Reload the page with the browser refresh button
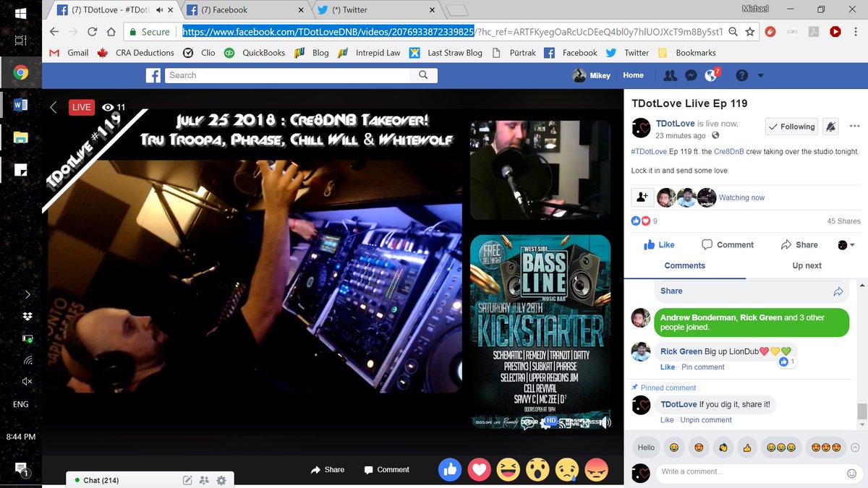 click(x=92, y=32)
